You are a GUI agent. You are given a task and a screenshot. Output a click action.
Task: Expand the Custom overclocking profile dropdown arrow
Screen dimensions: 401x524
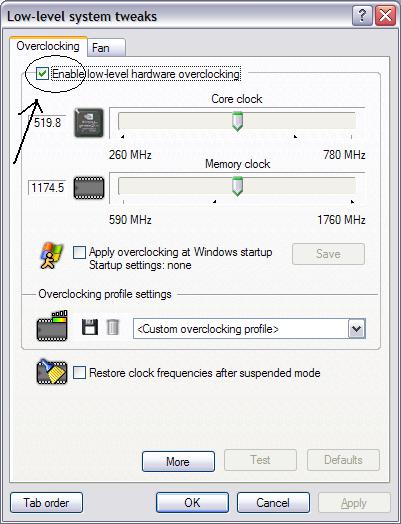click(x=357, y=329)
